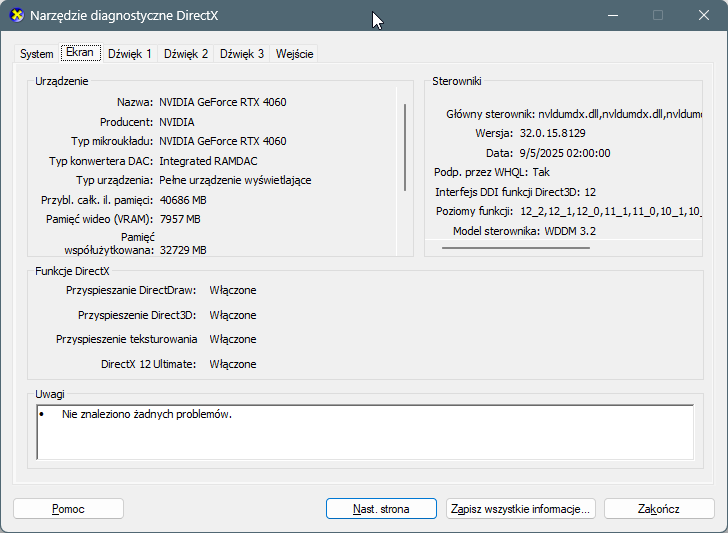
Task: Click the vertical scrollbar in Urządzenie panel
Action: click(405, 145)
